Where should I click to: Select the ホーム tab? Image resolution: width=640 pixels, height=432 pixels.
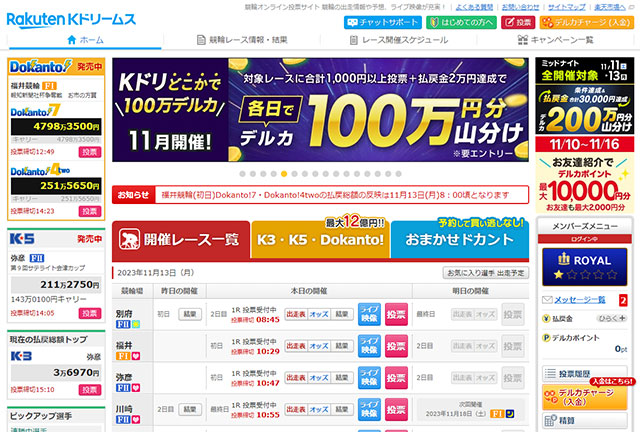pyautogui.click(x=85, y=40)
